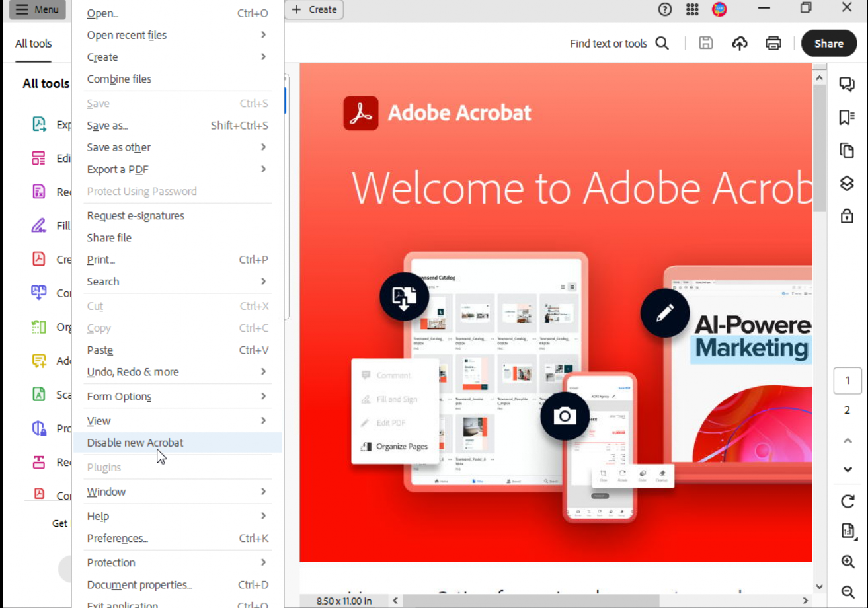Click the Edit PDF tool icon
This screenshot has height=608, width=868.
click(x=39, y=158)
